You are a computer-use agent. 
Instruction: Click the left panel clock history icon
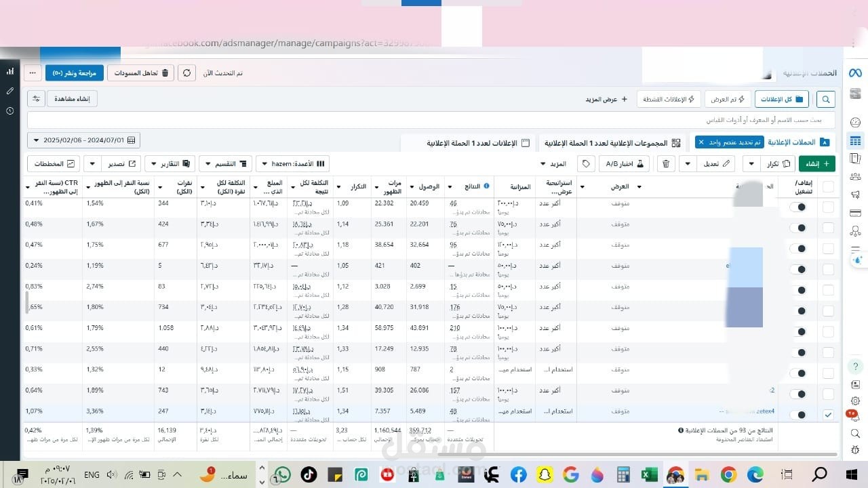pos(10,110)
